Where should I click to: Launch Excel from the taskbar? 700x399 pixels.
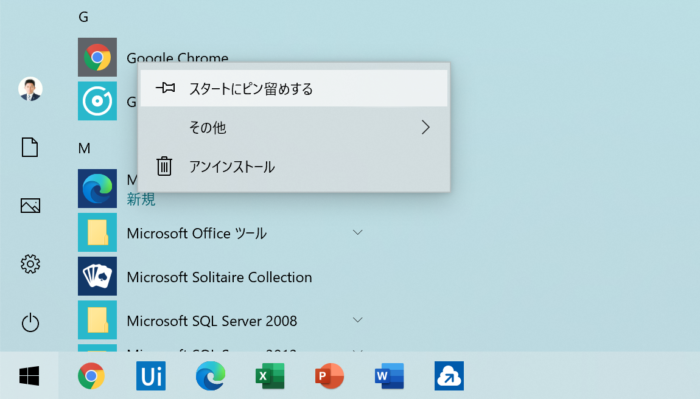coord(270,376)
